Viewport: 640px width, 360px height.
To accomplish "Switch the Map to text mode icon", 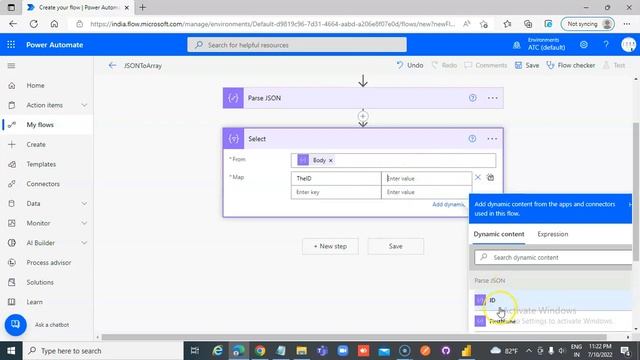I will 491,178.
